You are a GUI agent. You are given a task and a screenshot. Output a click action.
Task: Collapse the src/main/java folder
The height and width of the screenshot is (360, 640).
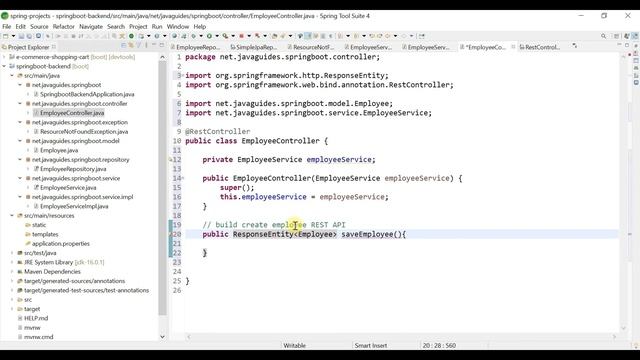(12, 76)
